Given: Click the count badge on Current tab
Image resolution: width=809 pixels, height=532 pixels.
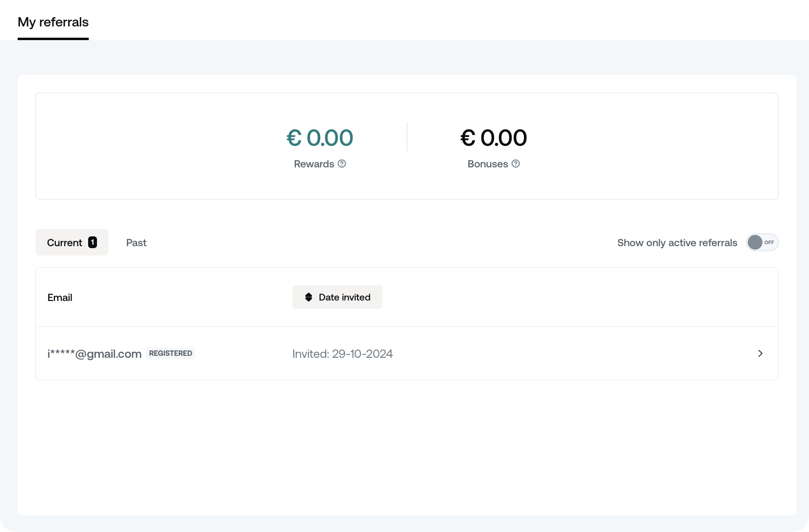Looking at the screenshot, I should (x=92, y=242).
